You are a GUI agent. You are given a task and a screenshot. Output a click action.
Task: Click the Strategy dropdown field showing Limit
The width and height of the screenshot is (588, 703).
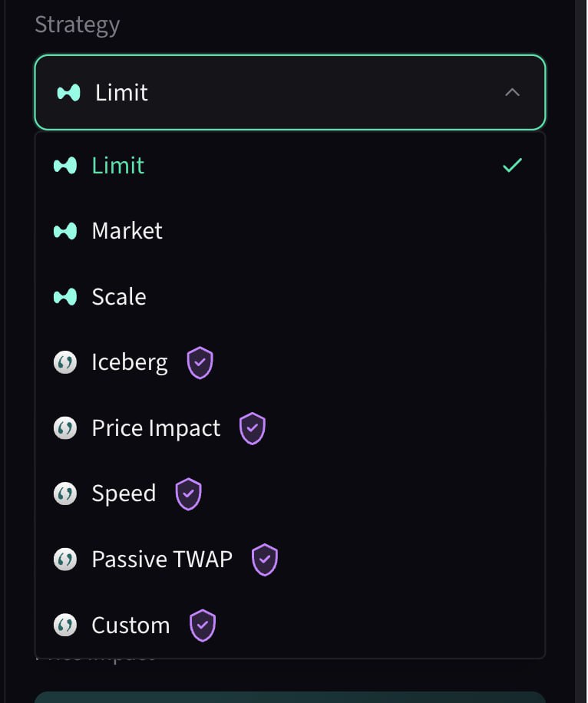coord(289,93)
